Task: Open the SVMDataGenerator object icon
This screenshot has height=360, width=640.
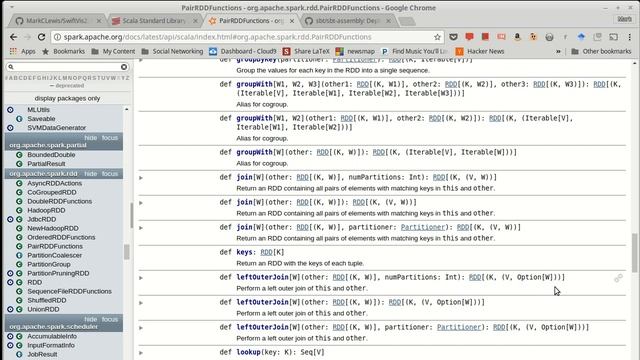Action: (x=10, y=127)
